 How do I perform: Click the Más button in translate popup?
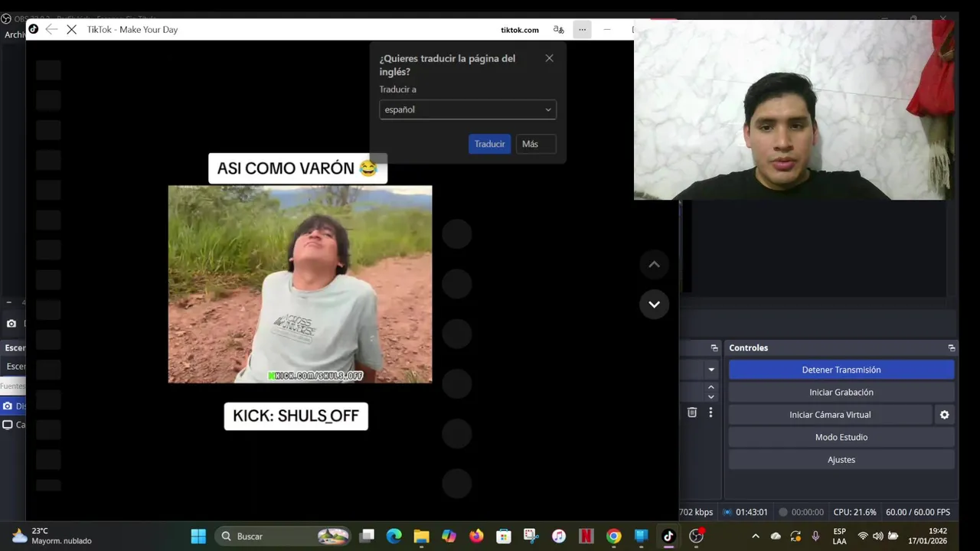point(536,144)
